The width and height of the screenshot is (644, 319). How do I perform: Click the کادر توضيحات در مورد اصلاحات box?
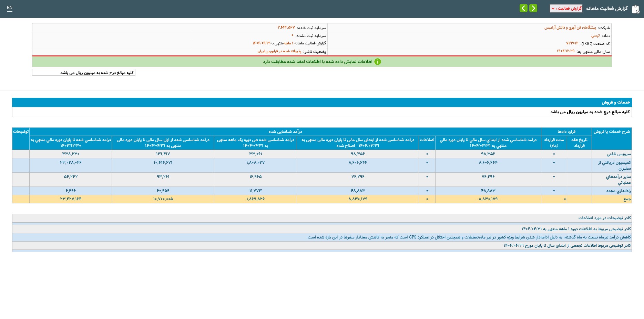(x=604, y=218)
